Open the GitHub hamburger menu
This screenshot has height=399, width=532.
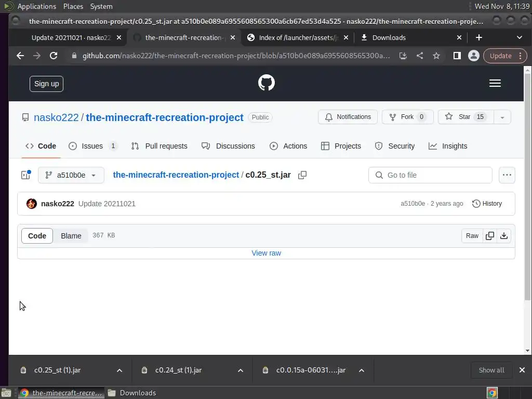point(495,83)
